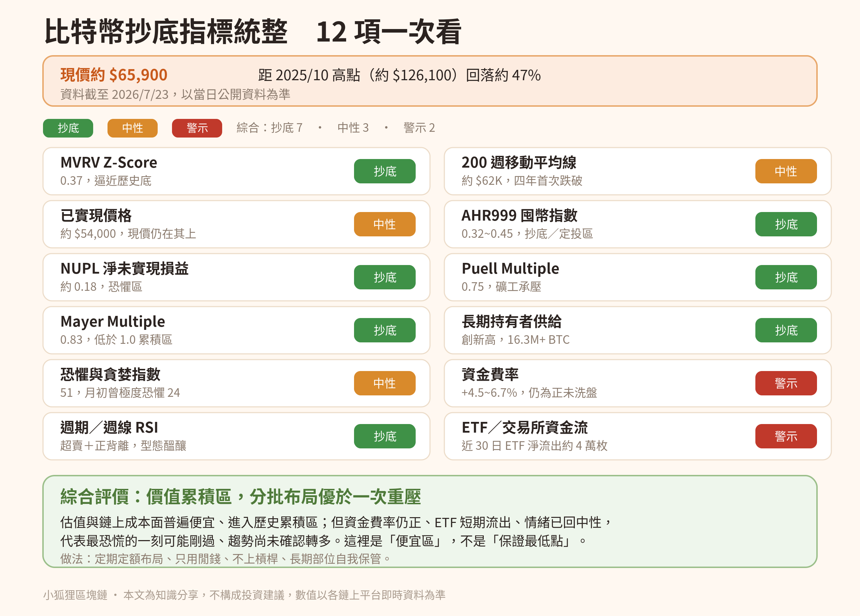This screenshot has width=860, height=616.
Task: Click the heading 綜合評價：價值累積區，分批布局優於一次重壓
Action: (240, 497)
